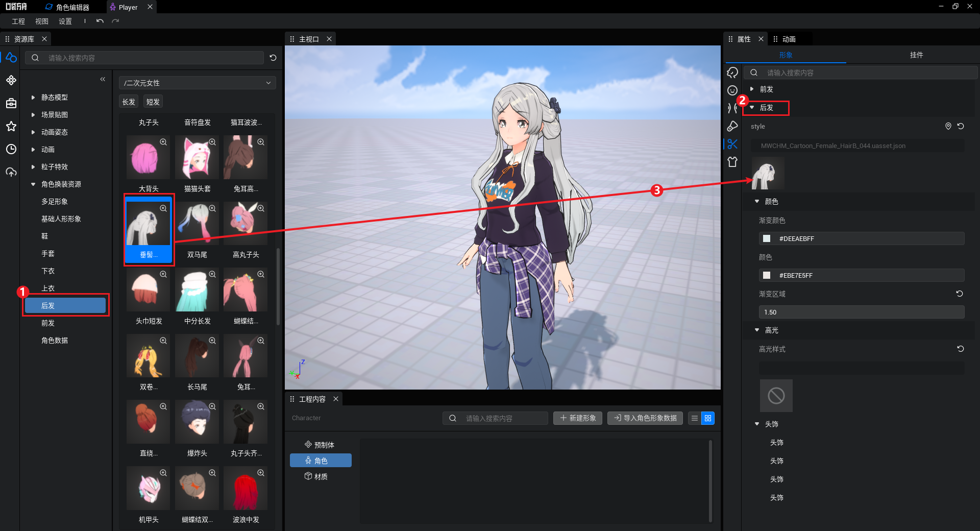This screenshot has height=531, width=980.
Task: Switch to the 挂件 tab
Action: point(916,55)
